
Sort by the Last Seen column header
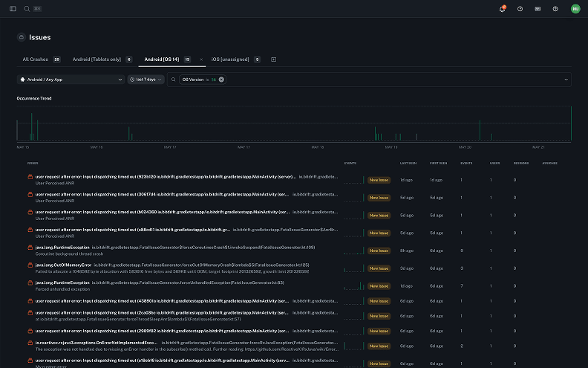point(408,163)
